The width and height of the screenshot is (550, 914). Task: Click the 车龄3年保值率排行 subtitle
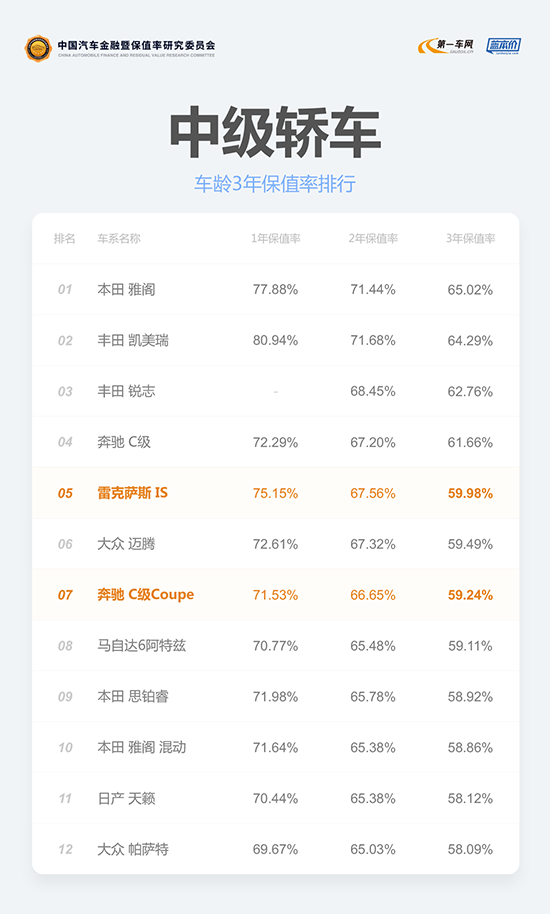click(x=275, y=184)
